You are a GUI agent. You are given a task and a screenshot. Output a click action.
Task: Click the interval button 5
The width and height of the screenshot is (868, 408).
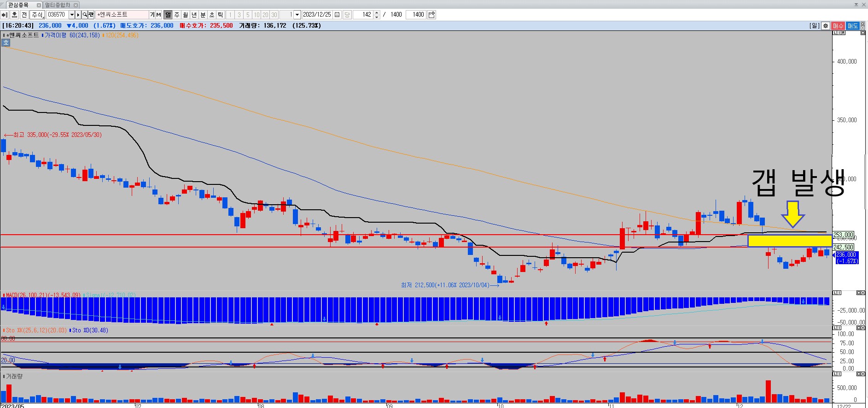coord(248,15)
